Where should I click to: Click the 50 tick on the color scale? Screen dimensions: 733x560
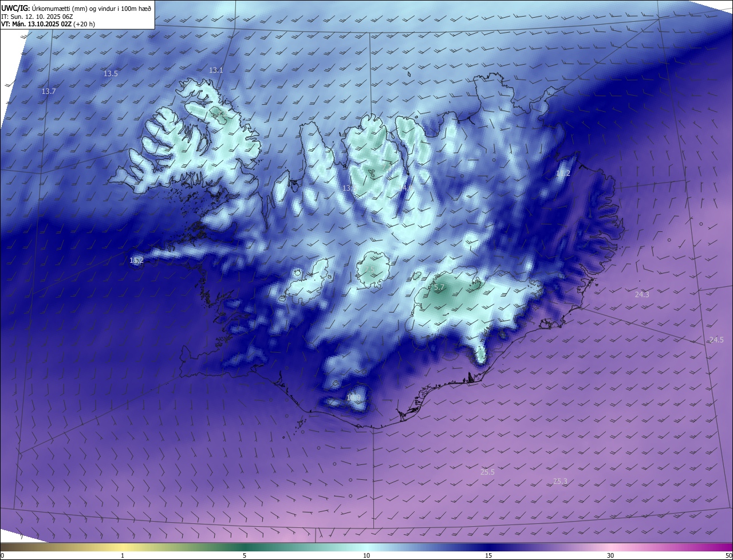pyautogui.click(x=728, y=555)
